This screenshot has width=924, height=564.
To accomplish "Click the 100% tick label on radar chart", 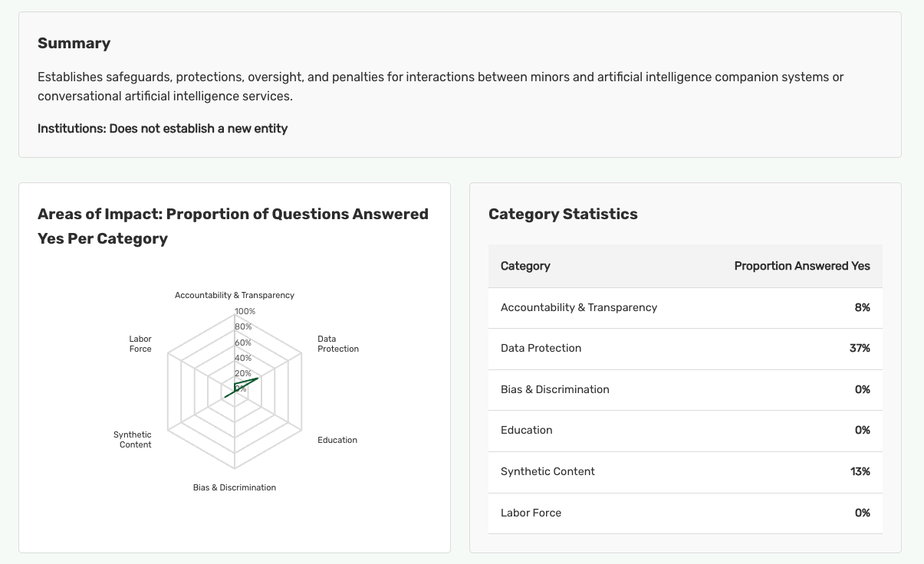I will pos(245,311).
